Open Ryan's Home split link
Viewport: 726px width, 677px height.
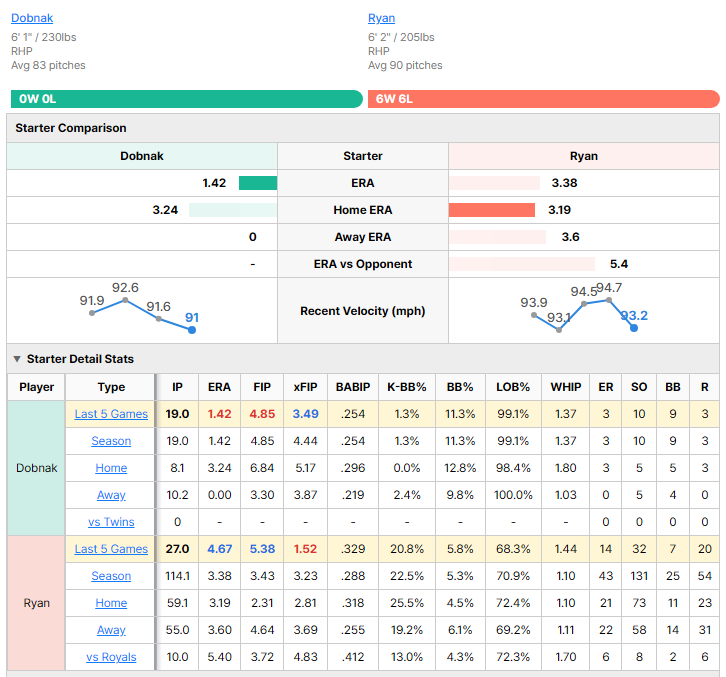(111, 603)
